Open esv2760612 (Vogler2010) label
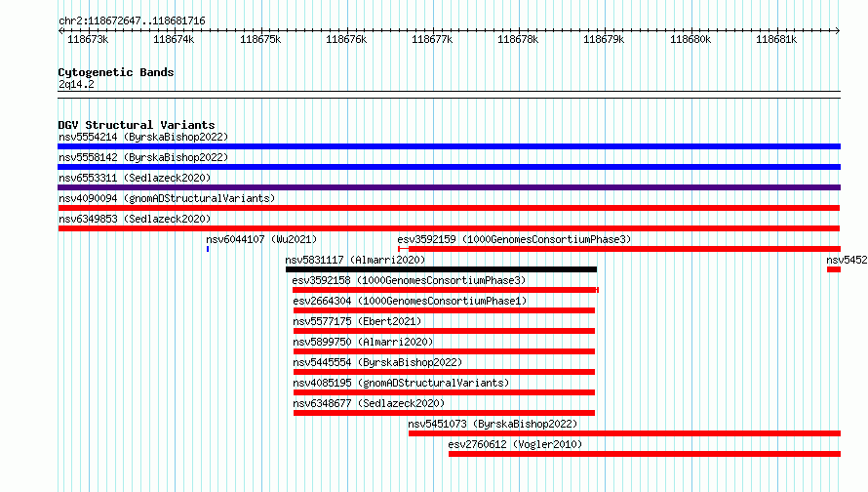This screenshot has height=492, width=868. pyautogui.click(x=515, y=444)
